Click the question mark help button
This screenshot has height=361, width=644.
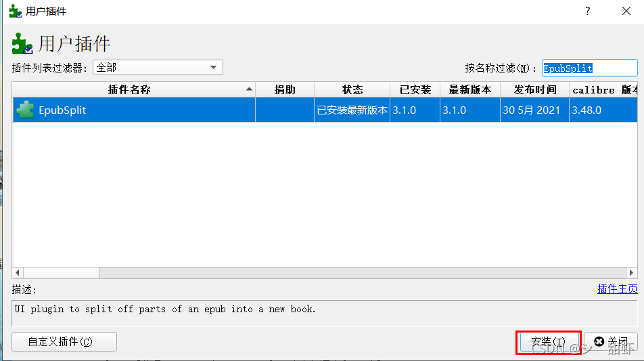point(588,11)
